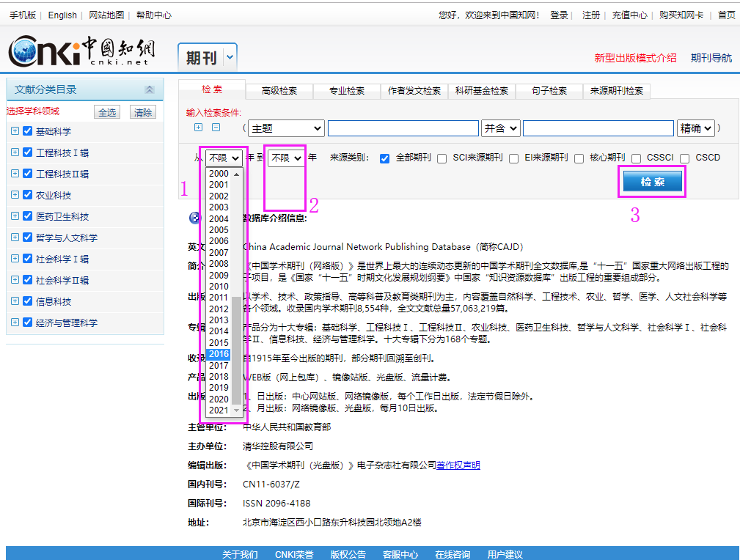The height and width of the screenshot is (560, 740).
Task: Open the 帮助中心 link
Action: click(154, 15)
